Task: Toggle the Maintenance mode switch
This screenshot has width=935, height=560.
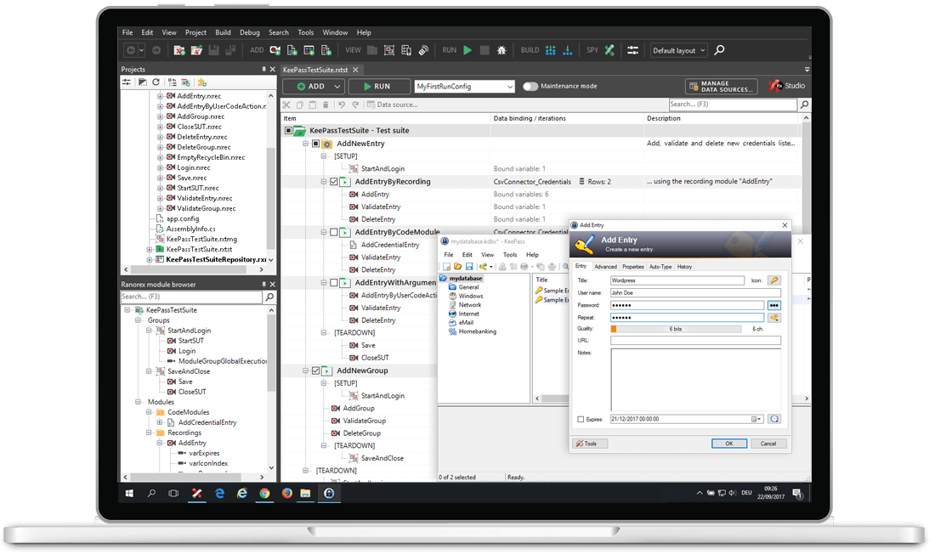Action: [530, 87]
